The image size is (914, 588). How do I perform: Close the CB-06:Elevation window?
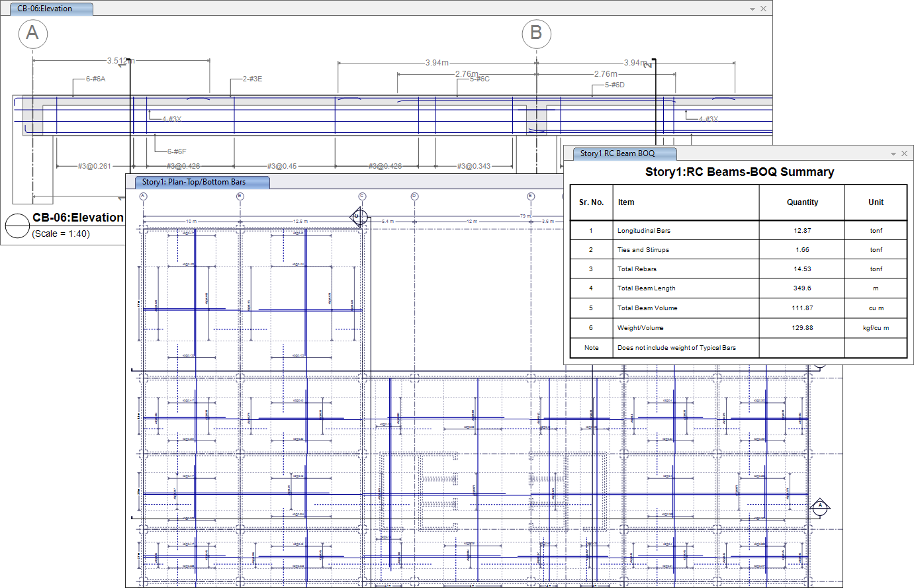764,9
